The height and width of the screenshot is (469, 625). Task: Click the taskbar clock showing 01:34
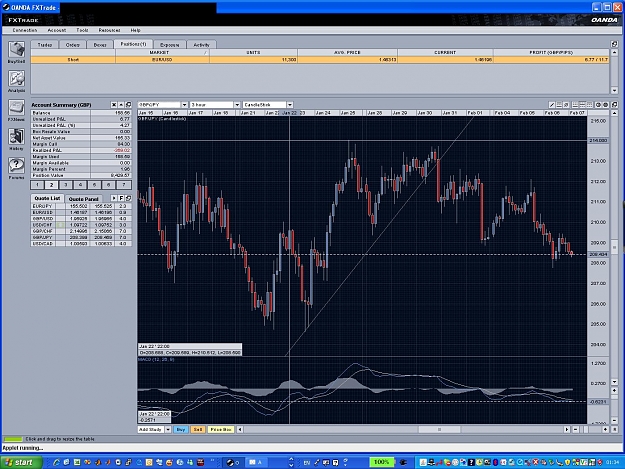tap(612, 462)
